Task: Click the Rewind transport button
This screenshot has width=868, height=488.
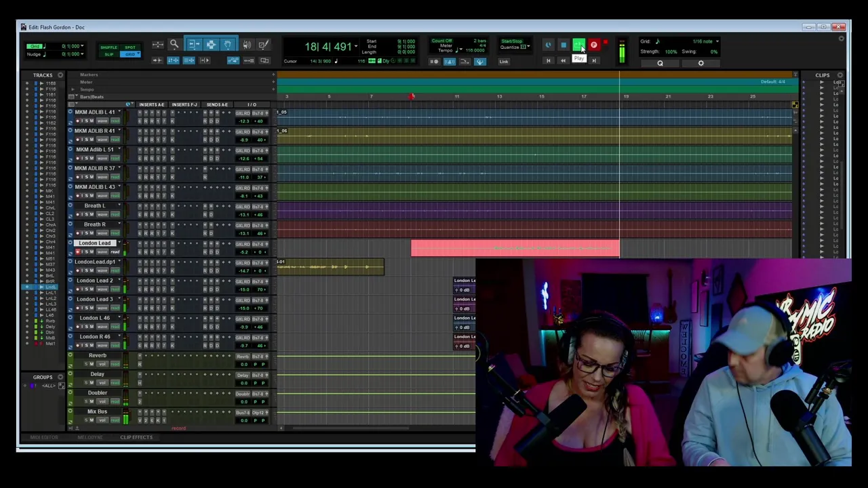Action: (x=563, y=61)
